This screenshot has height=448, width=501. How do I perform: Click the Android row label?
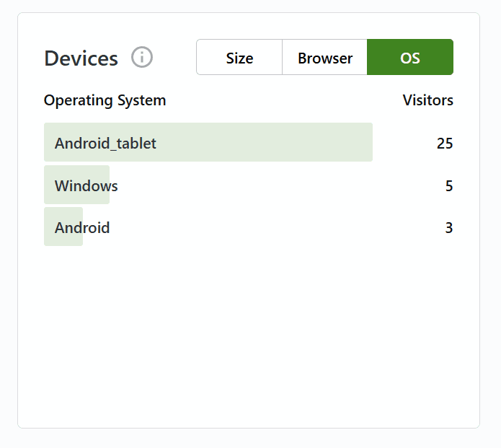point(82,228)
